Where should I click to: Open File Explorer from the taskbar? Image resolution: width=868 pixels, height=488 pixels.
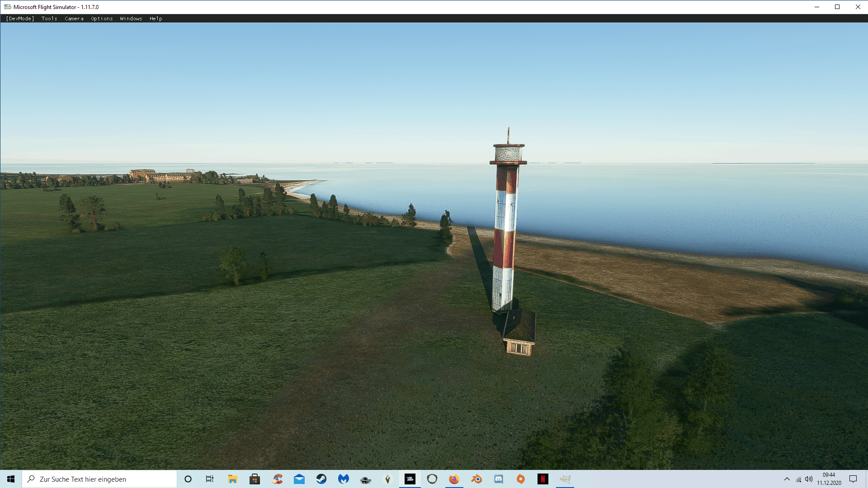click(x=233, y=479)
